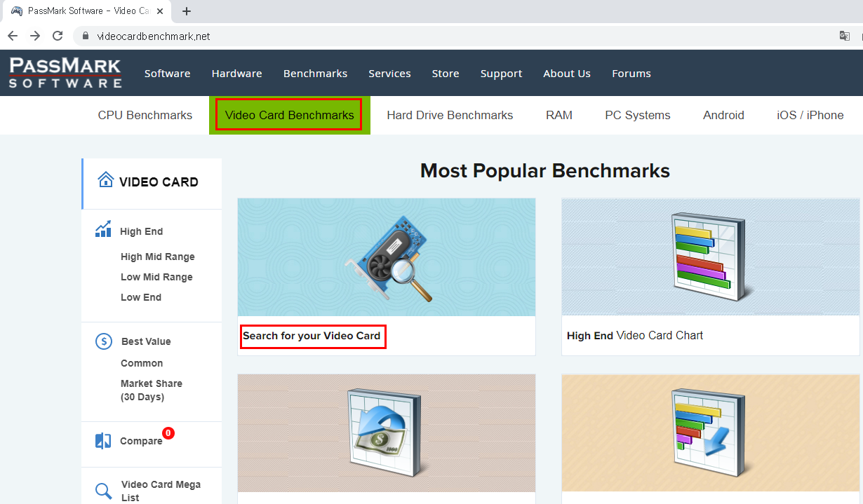863x504 pixels.
Task: Open the Store menu
Action: point(446,74)
